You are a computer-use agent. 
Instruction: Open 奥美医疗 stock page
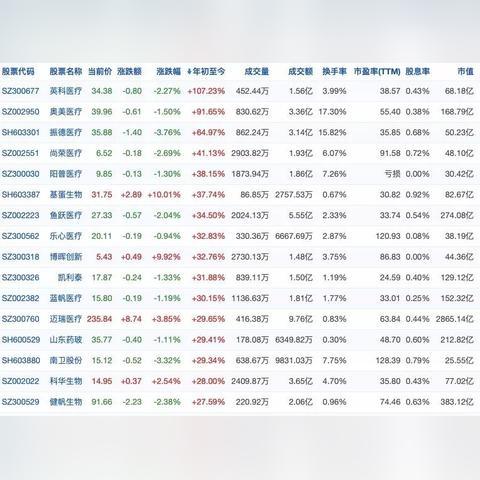point(66,112)
